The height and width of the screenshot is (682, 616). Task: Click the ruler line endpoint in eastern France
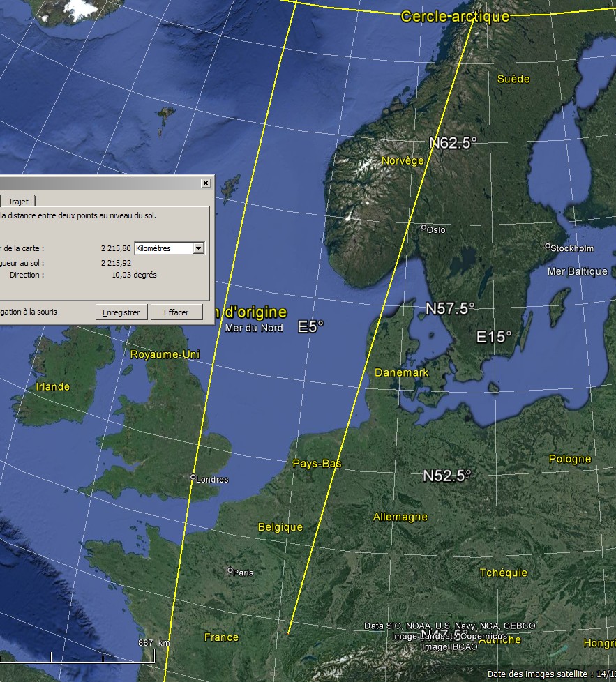tap(289, 632)
